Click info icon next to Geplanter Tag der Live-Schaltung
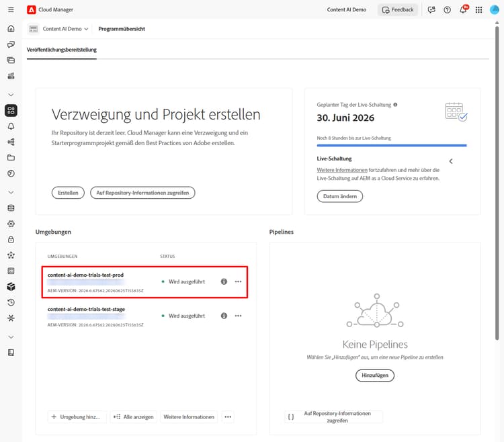This screenshot has height=442, width=504. [395, 105]
